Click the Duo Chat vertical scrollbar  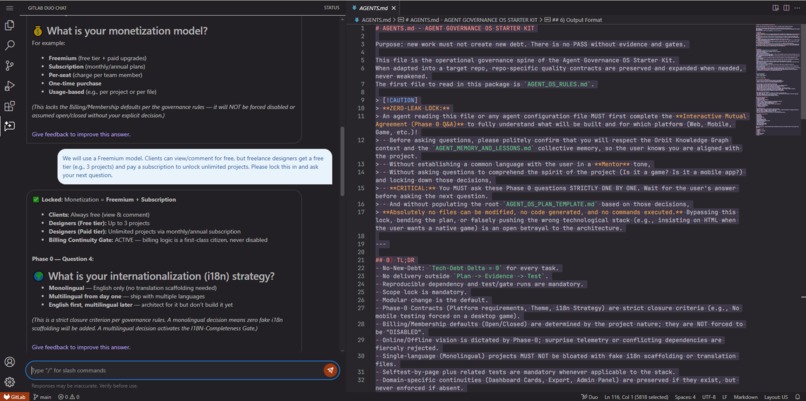(x=342, y=162)
